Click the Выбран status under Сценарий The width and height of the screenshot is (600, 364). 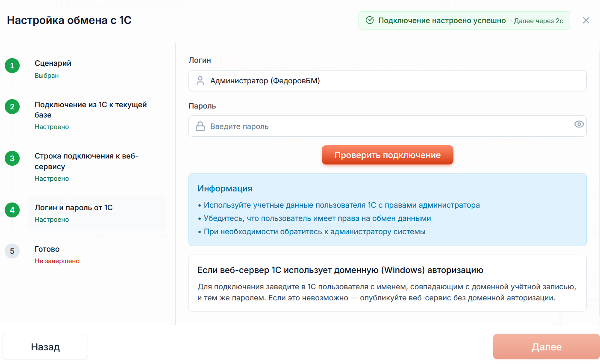pyautogui.click(x=47, y=76)
